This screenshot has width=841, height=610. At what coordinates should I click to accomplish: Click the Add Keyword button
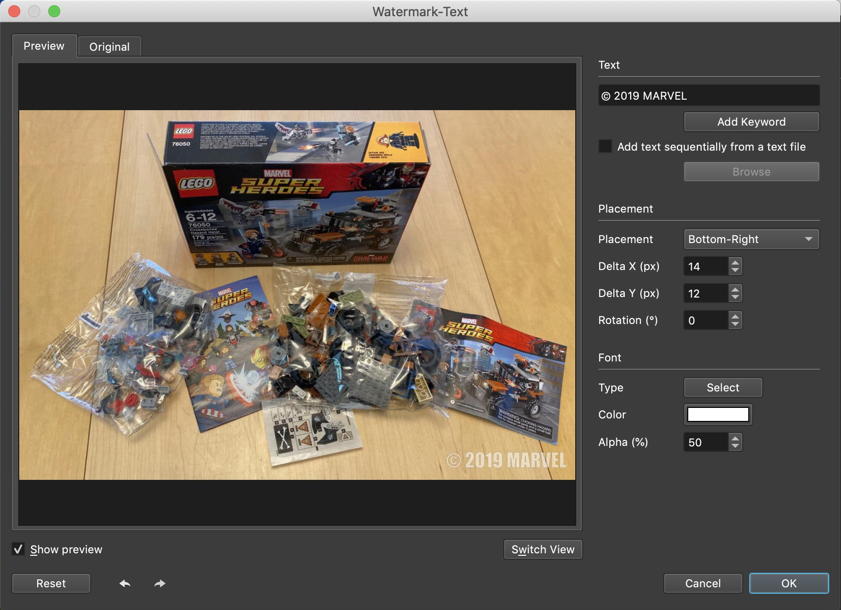(x=751, y=122)
